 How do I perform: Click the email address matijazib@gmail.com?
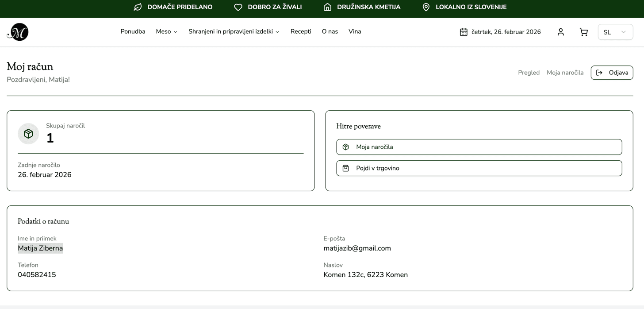357,248
